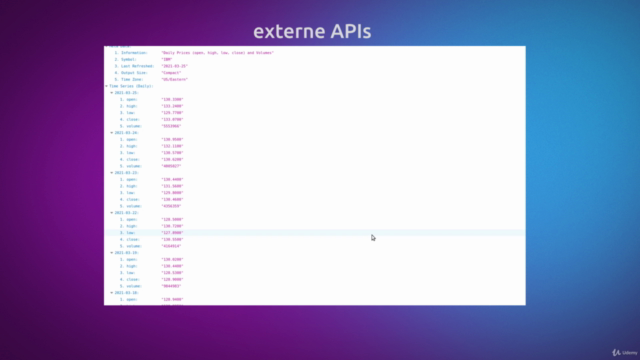Screen dimensions: 640x360
Task: Select the Information row in Meta Data
Action: 315,53
